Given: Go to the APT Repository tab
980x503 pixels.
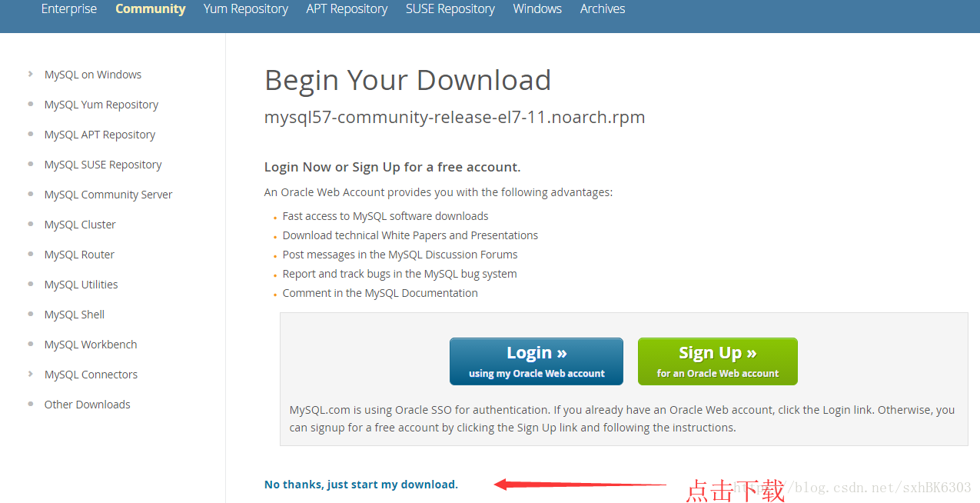Looking at the screenshot, I should (347, 9).
